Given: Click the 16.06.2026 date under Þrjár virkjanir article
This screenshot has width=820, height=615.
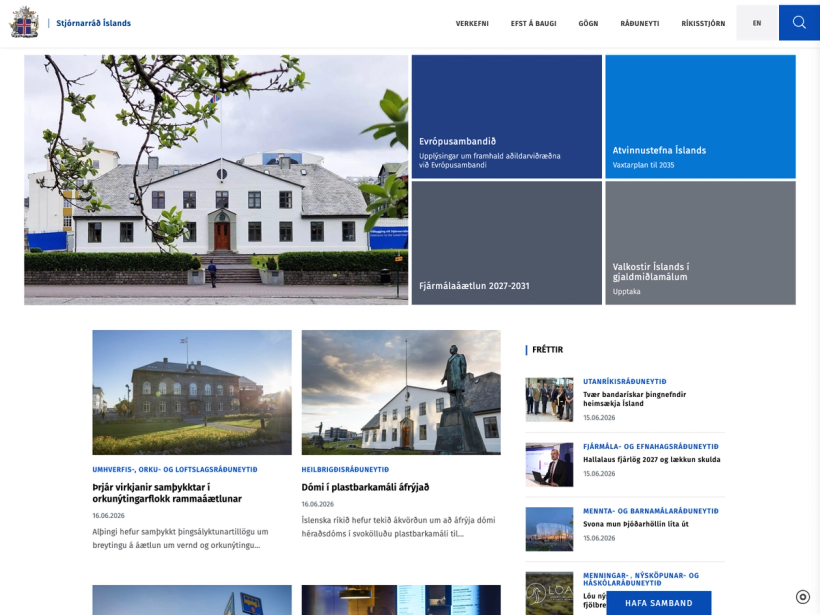Looking at the screenshot, I should tap(108, 516).
